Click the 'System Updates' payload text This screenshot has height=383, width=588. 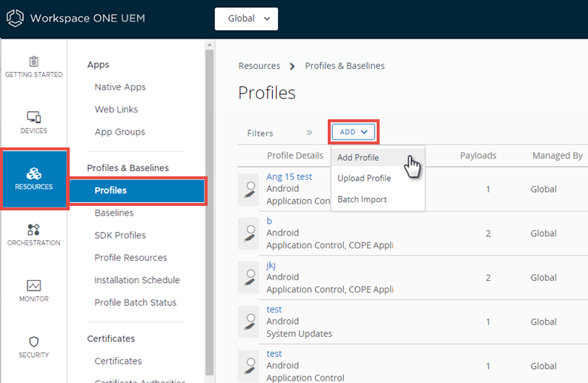pos(300,334)
